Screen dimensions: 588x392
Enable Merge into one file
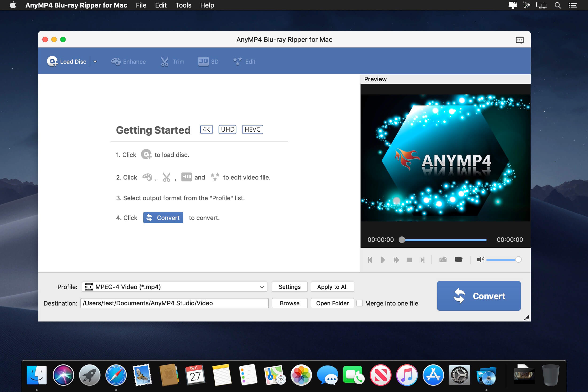tap(360, 303)
